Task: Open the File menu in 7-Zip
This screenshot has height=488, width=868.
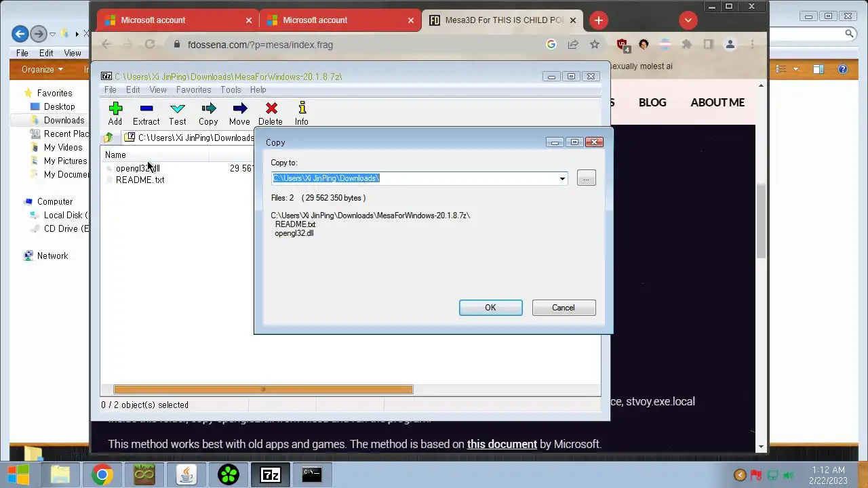Action: (x=111, y=89)
